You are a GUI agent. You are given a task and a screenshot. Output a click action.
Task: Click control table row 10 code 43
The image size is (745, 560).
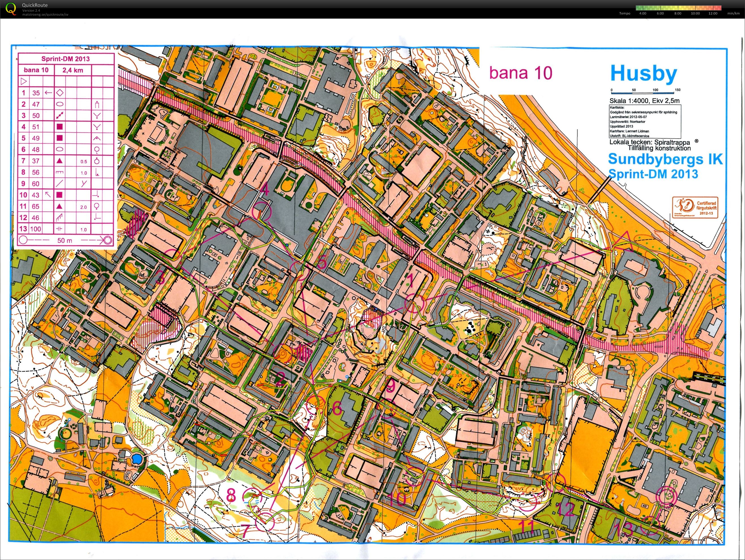pyautogui.click(x=36, y=195)
